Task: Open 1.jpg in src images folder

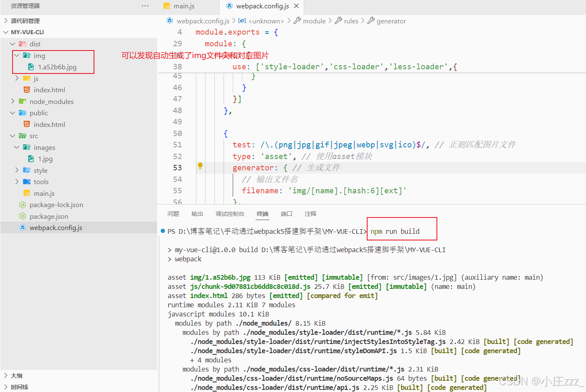Action: 45,159
